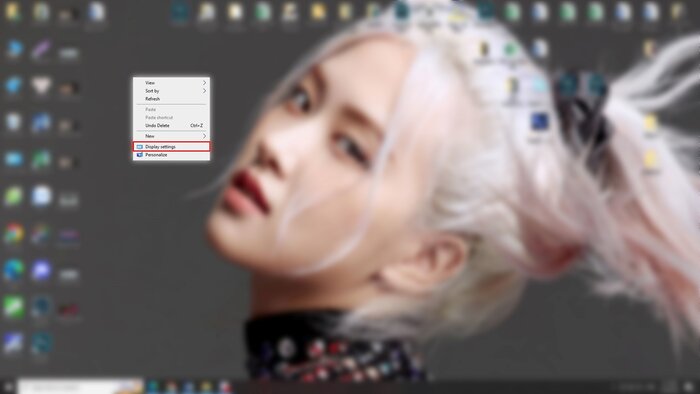Open the Microsoft Edge desktop shortcut

click(x=14, y=270)
